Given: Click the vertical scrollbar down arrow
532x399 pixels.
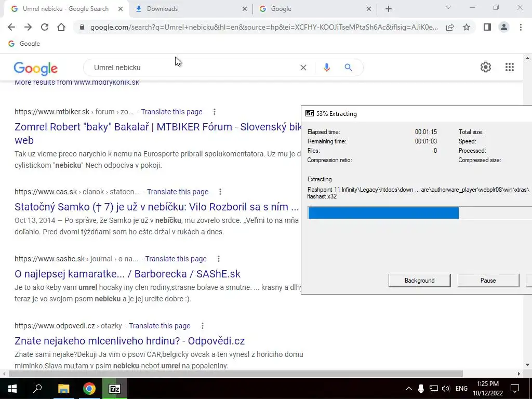Looking at the screenshot, I should coord(528,365).
